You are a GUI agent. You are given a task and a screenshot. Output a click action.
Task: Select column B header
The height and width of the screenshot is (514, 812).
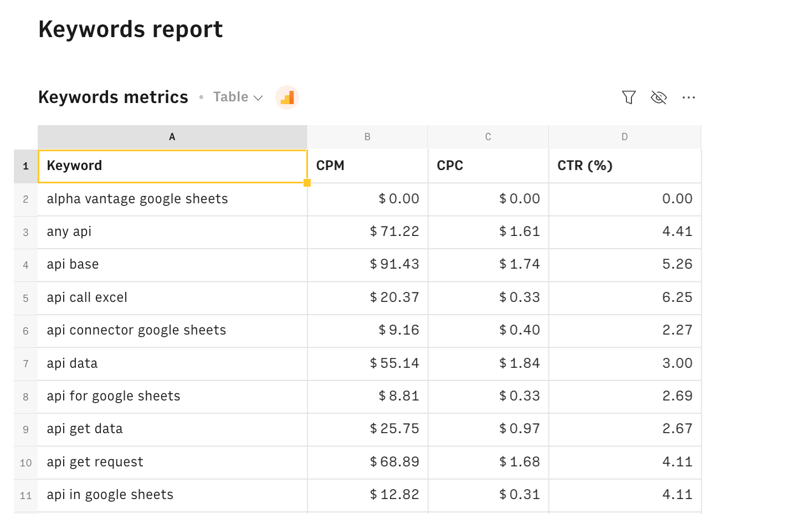(367, 137)
